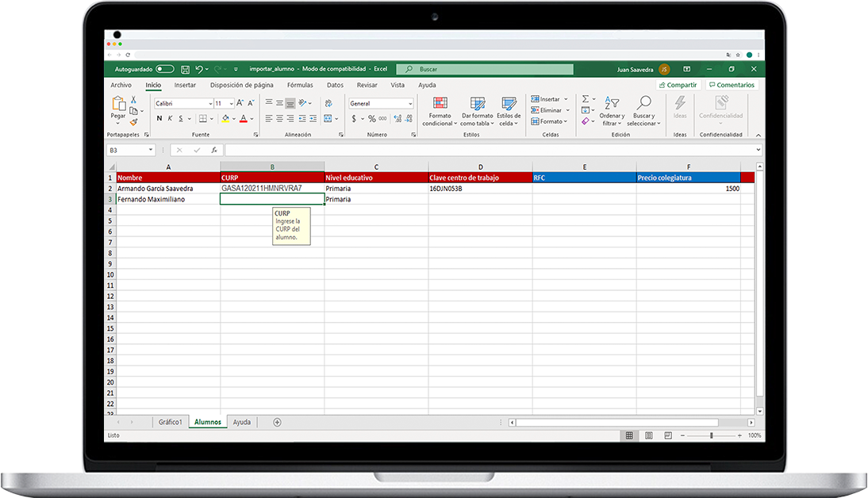Click the Save icon in title bar
The height and width of the screenshot is (498, 868).
coord(185,70)
